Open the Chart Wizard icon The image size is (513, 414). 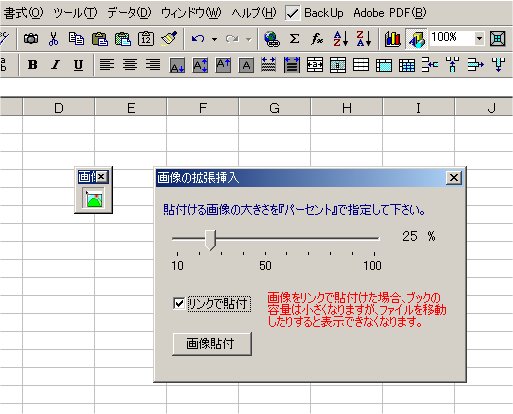pos(393,39)
